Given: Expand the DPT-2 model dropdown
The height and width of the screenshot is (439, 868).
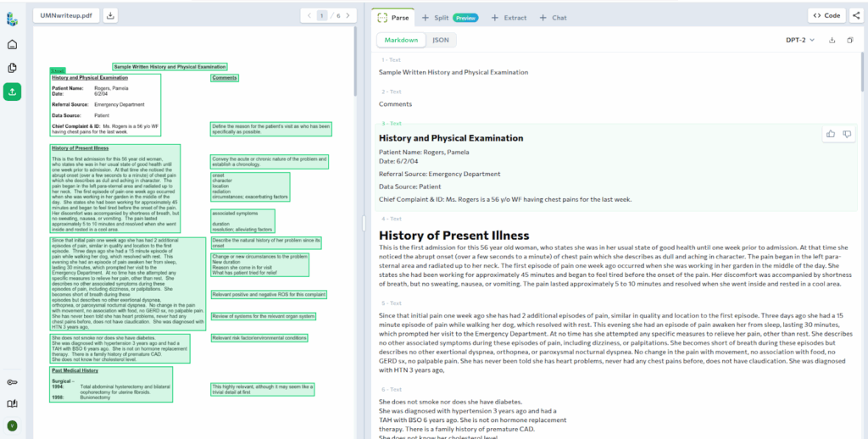Looking at the screenshot, I should pos(800,40).
